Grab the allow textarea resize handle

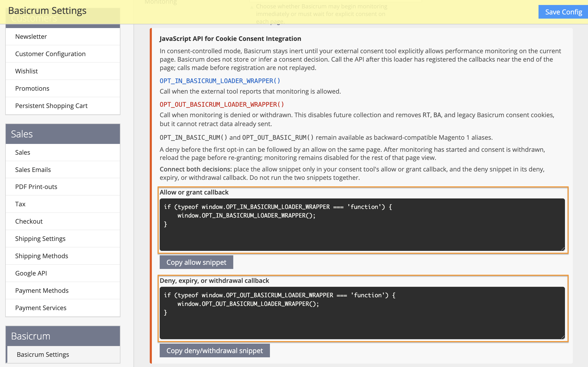563,249
